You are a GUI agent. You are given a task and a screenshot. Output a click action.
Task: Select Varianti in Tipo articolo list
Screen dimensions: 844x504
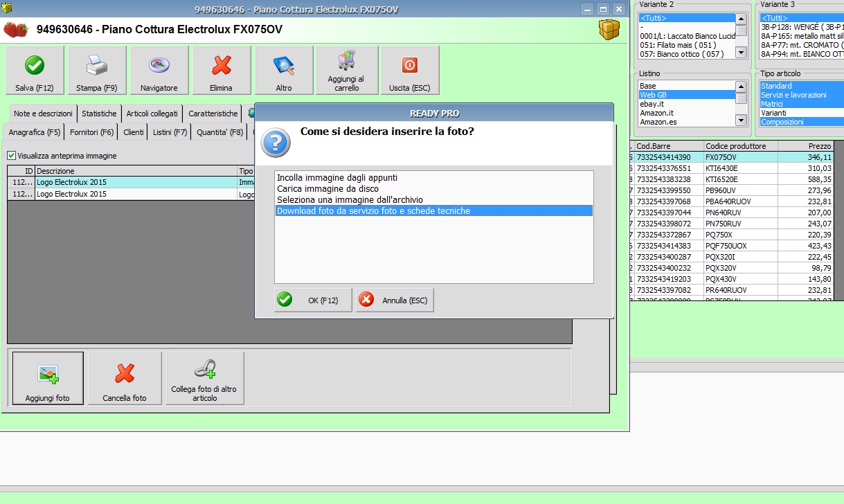click(x=802, y=113)
